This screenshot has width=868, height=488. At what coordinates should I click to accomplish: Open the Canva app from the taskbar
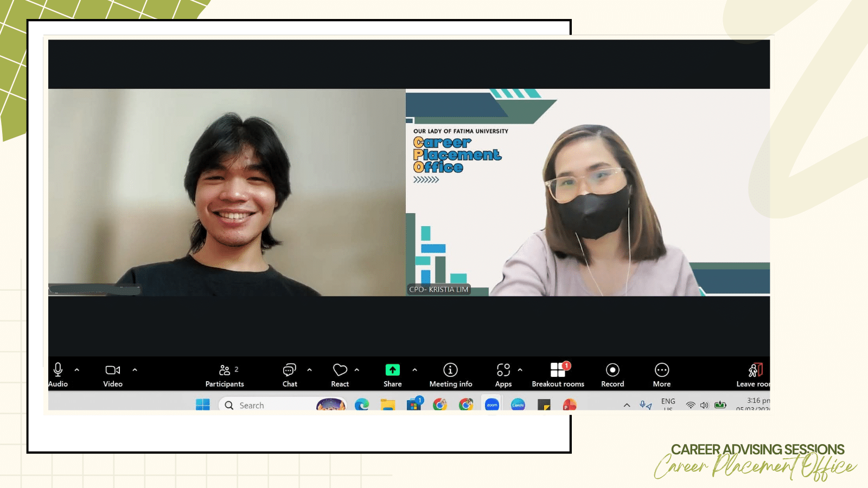coord(518,404)
